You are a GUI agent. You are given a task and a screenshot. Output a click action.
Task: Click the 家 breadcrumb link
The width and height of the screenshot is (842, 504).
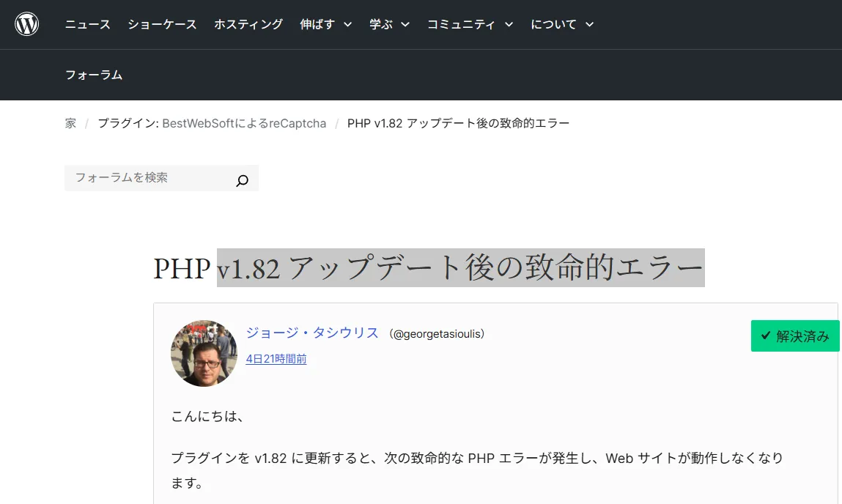70,124
